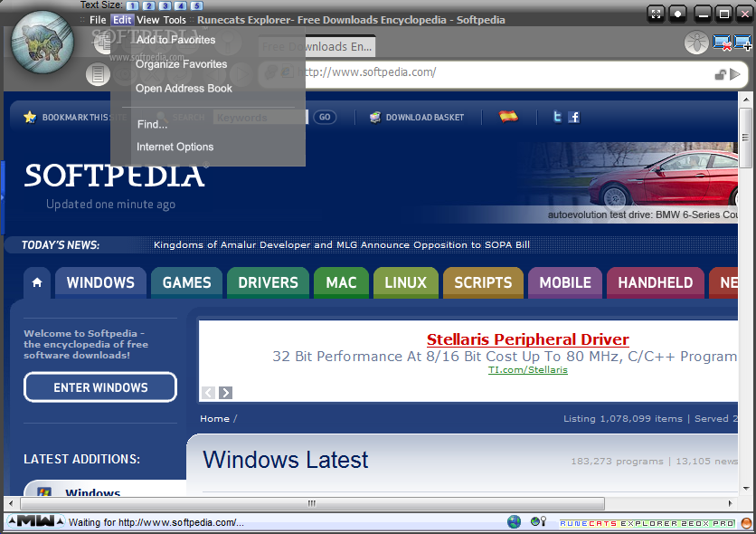This screenshot has width=756, height=534.
Task: Click the orange orb in status bar corner
Action: (746, 523)
